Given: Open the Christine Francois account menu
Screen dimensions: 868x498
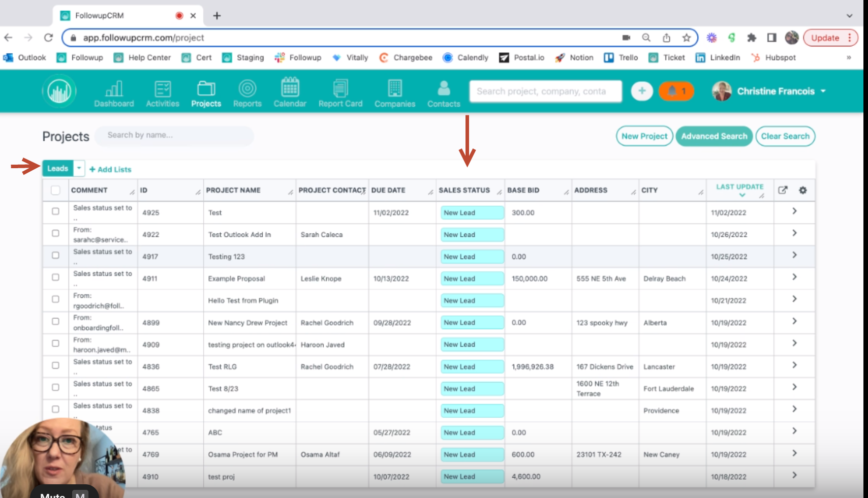Looking at the screenshot, I should point(774,91).
